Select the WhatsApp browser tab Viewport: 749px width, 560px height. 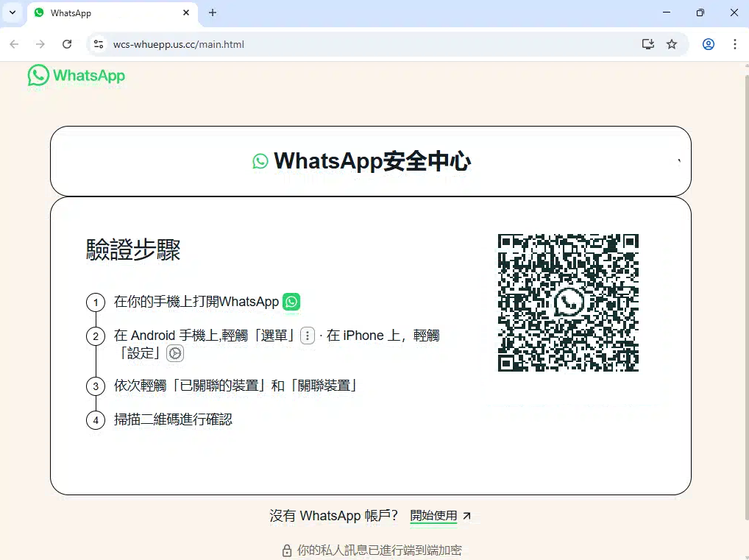pos(111,13)
